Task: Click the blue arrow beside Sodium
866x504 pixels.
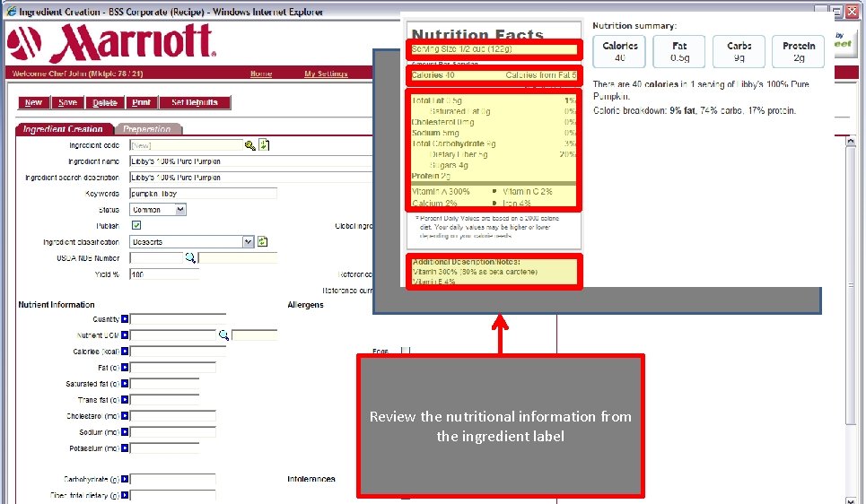Action: (125, 431)
